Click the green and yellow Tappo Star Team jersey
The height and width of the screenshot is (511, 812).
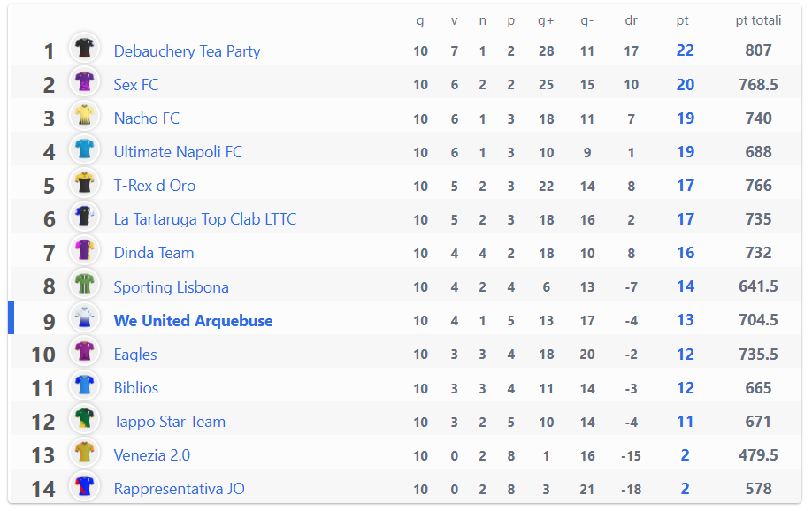click(84, 419)
